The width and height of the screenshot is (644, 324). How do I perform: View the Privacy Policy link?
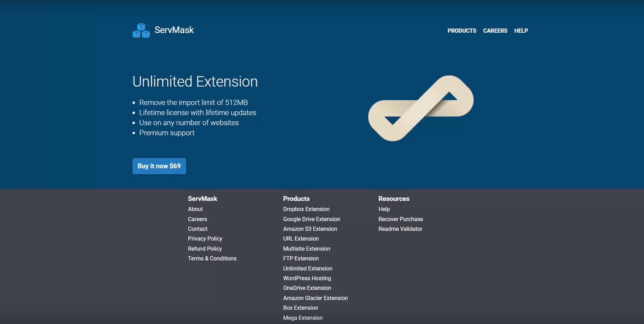click(205, 239)
